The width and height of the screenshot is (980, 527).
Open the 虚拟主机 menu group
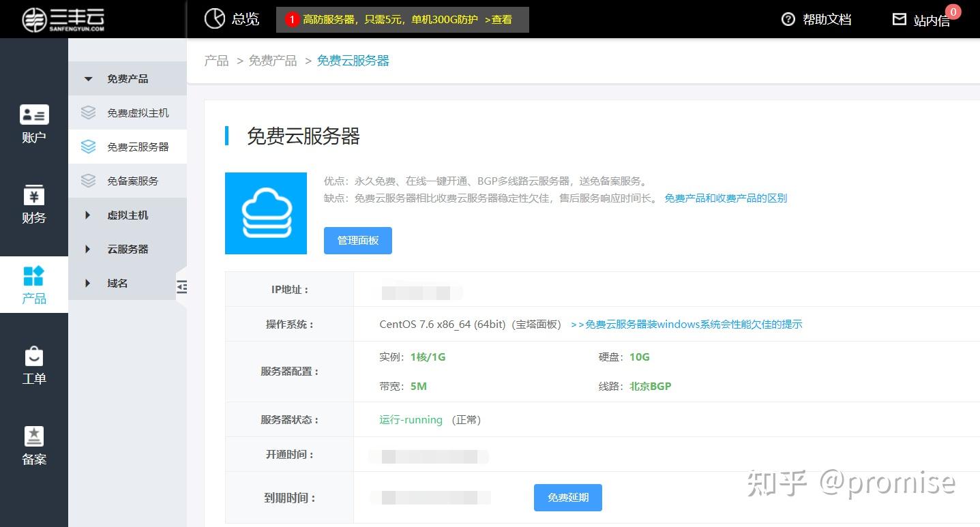(128, 215)
